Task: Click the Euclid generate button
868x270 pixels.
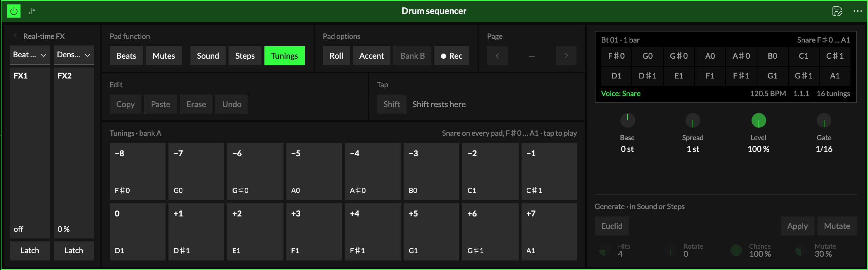Action: (612, 226)
